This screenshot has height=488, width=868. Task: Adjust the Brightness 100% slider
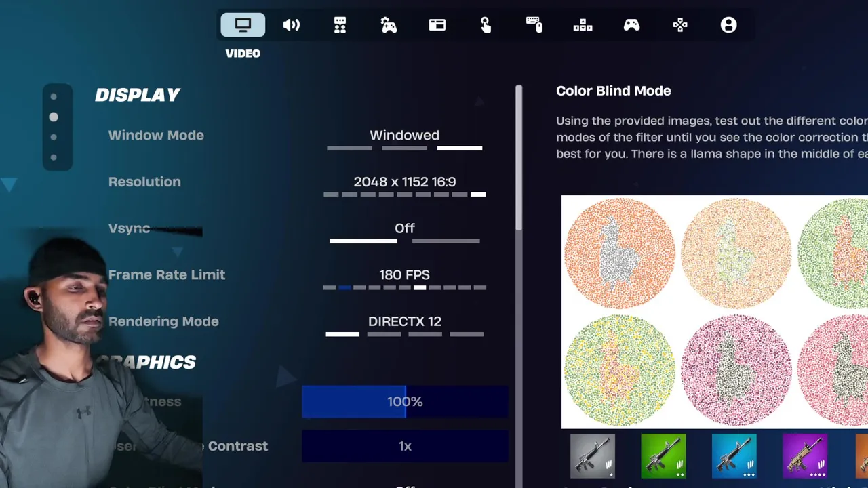pos(405,401)
